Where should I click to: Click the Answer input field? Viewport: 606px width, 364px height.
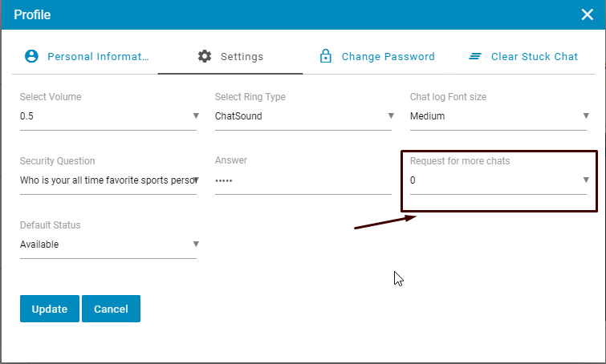pyautogui.click(x=303, y=180)
